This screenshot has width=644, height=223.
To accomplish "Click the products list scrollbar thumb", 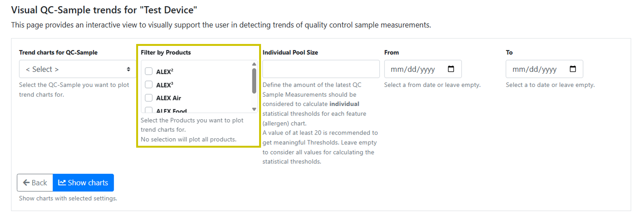I will point(254,80).
